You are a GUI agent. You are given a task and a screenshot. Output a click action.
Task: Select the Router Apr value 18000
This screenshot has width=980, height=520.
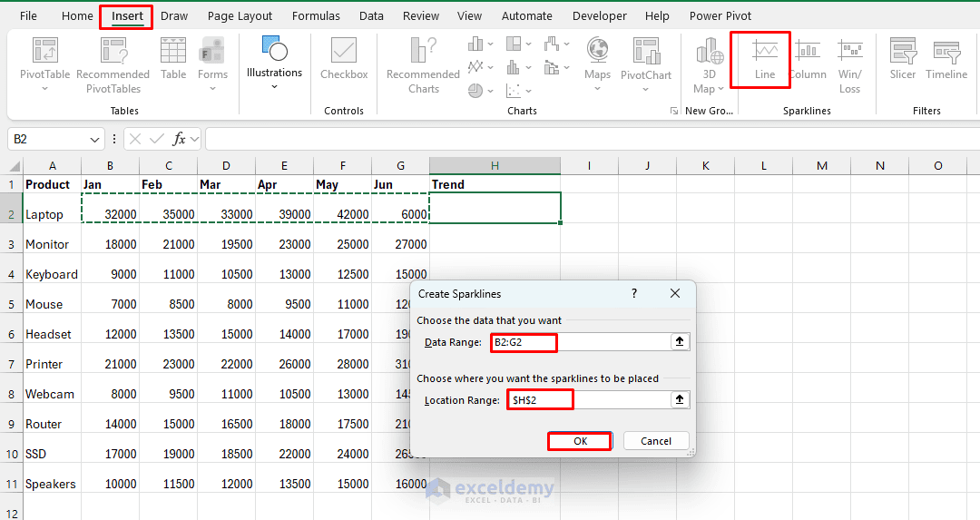click(284, 418)
